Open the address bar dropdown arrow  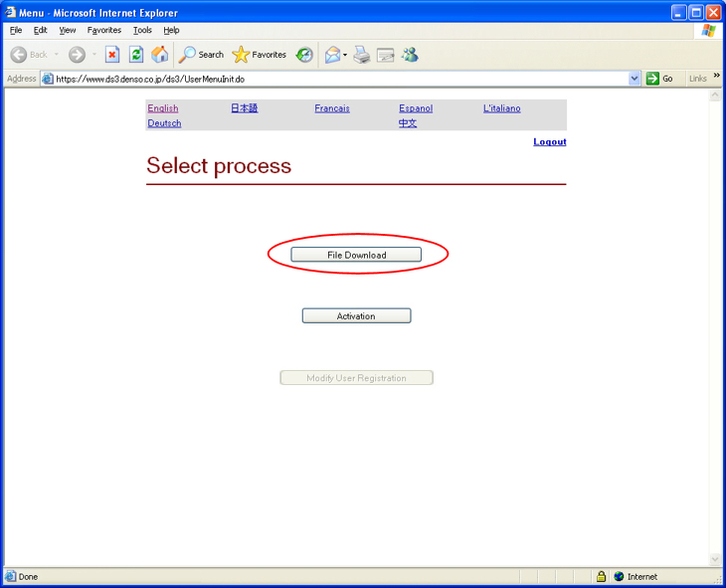(635, 79)
